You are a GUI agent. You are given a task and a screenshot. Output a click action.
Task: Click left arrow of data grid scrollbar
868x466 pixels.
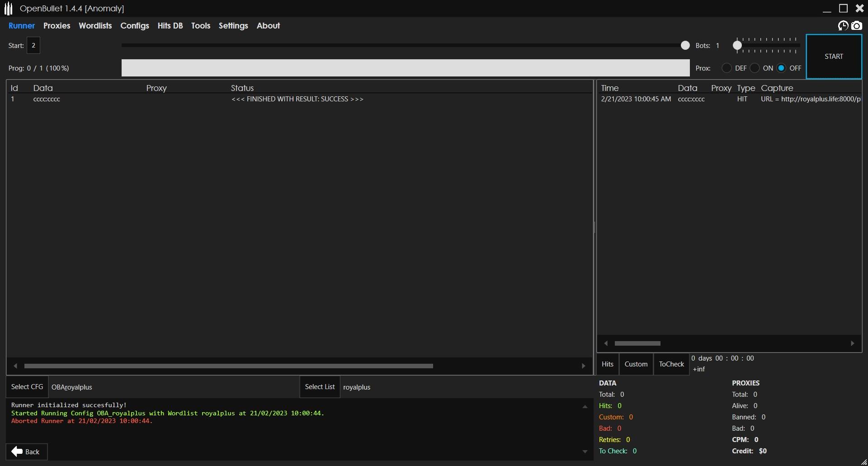15,366
